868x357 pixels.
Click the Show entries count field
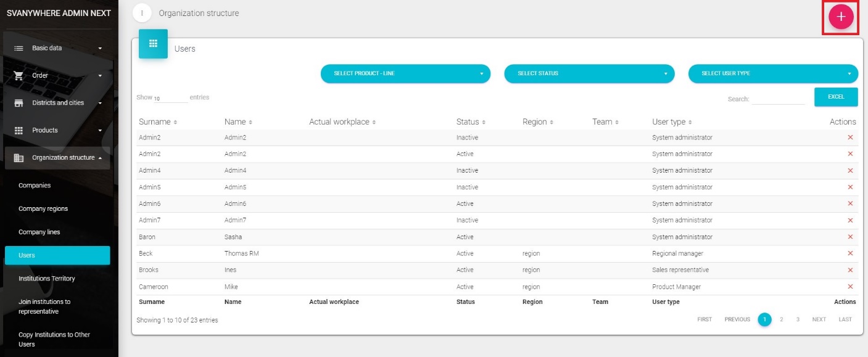(170, 98)
